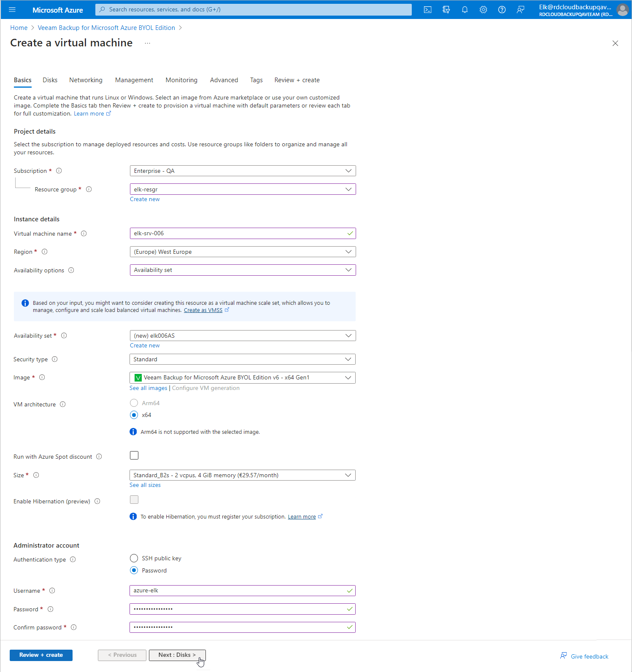This screenshot has width=632, height=672.
Task: Show info tooltip for Password
Action: [50, 609]
